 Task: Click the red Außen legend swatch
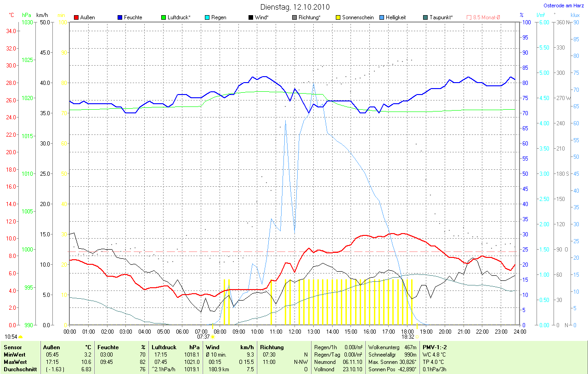point(76,17)
